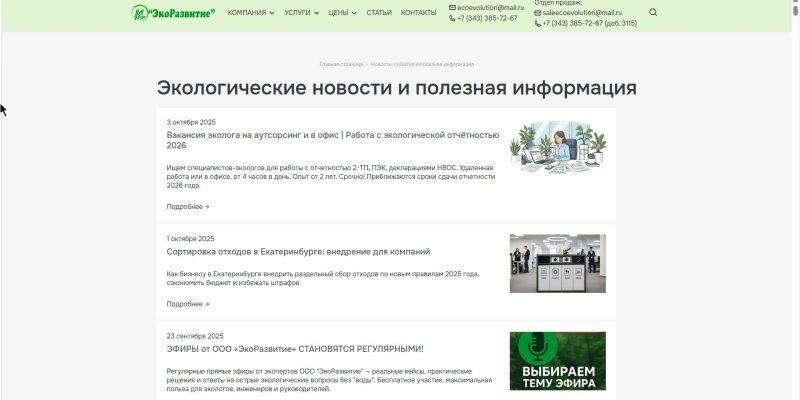The width and height of the screenshot is (800, 400).
Task: Click the sales department phone icon
Action: (537, 23)
